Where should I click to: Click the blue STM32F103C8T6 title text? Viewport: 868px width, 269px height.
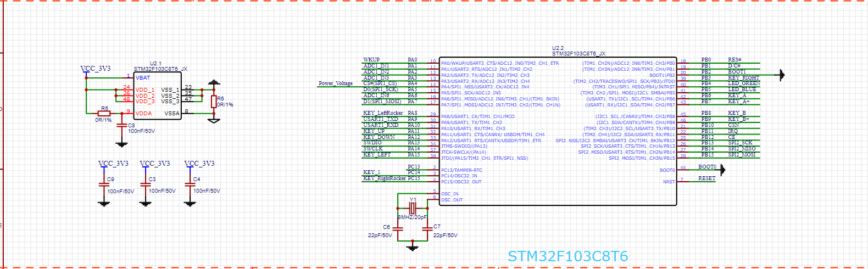[567, 256]
